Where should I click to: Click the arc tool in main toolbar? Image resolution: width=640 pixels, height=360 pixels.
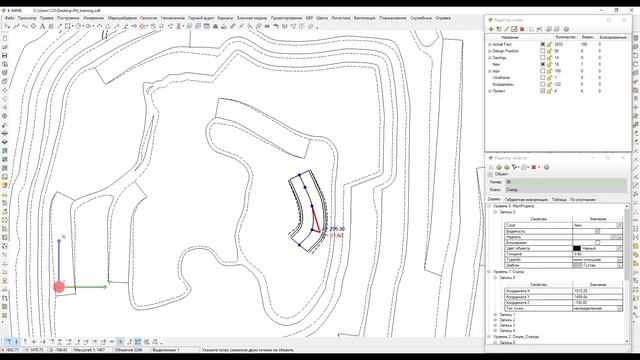coord(99,26)
